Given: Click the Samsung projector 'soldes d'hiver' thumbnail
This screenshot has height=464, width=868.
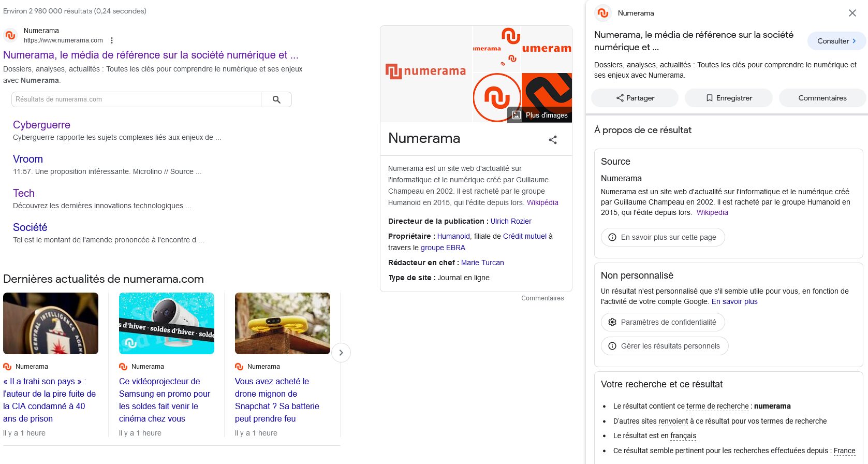Looking at the screenshot, I should pyautogui.click(x=167, y=323).
